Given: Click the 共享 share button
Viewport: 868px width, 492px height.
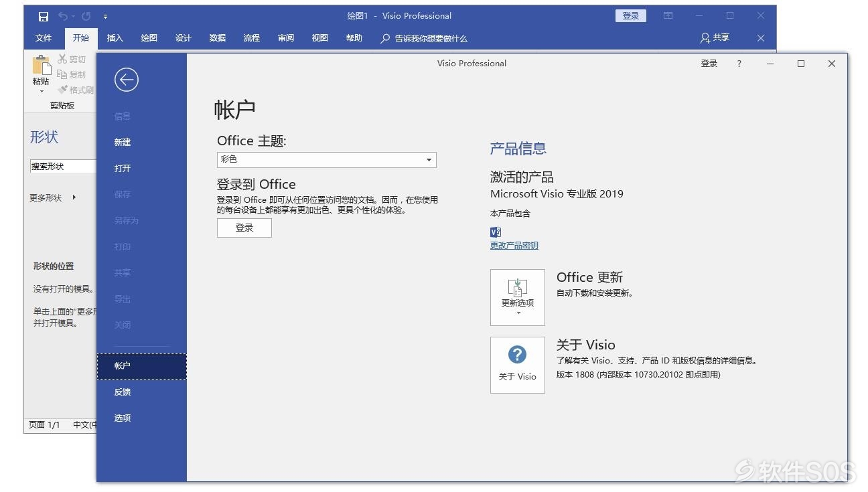Looking at the screenshot, I should (715, 38).
